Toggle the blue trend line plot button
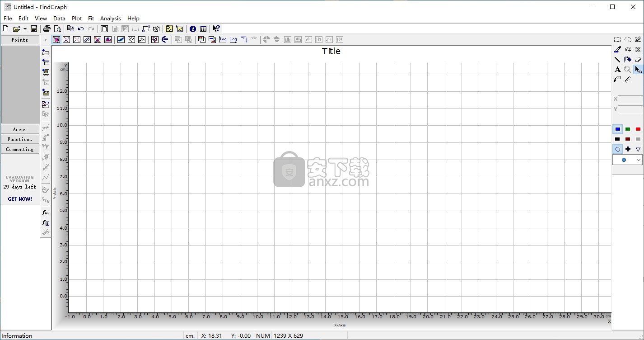This screenshot has height=340, width=644. click(x=121, y=40)
